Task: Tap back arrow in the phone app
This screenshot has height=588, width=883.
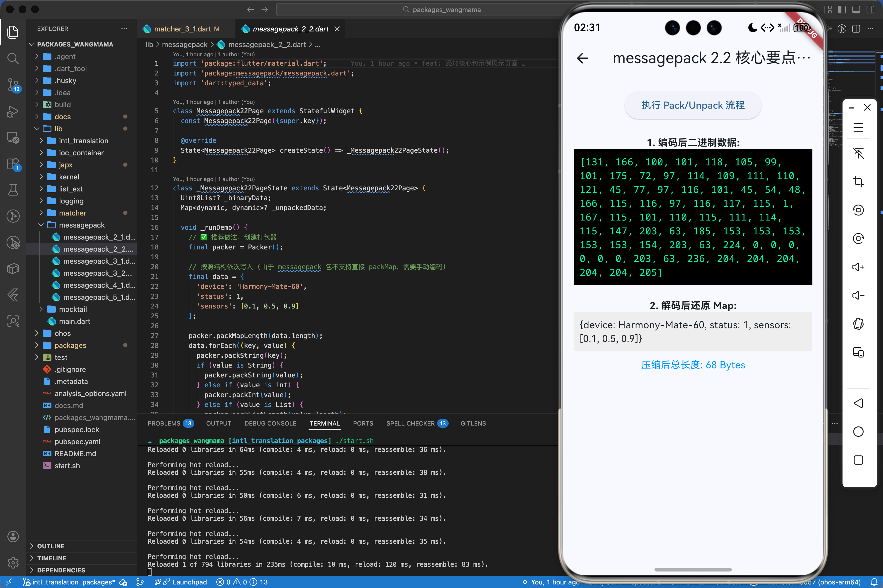Action: pyautogui.click(x=582, y=58)
